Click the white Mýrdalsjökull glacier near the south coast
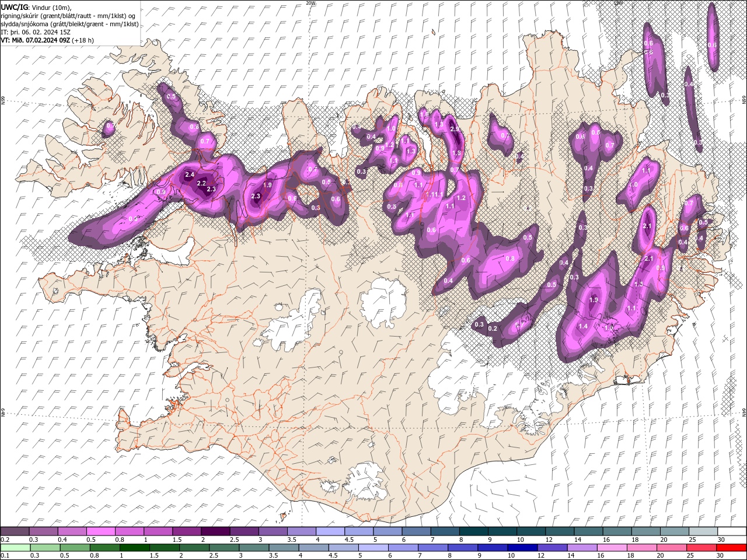 point(365,482)
